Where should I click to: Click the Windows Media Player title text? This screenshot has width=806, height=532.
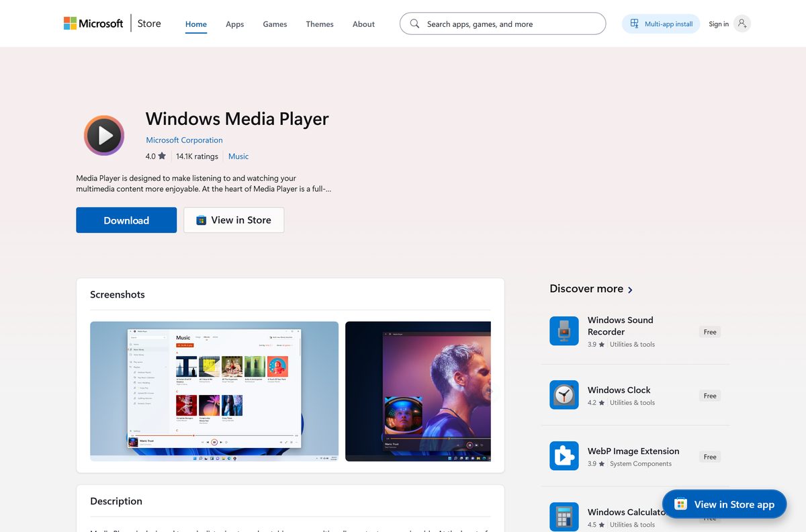click(237, 119)
